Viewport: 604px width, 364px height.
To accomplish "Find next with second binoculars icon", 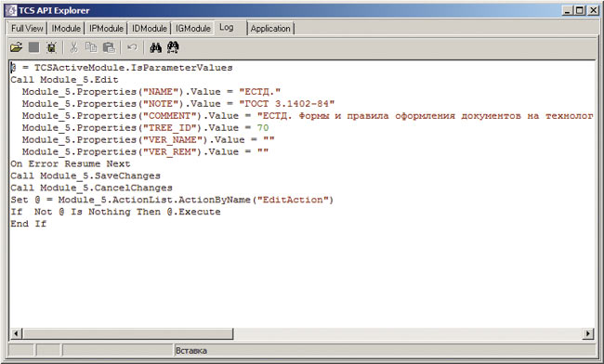I will pyautogui.click(x=173, y=47).
